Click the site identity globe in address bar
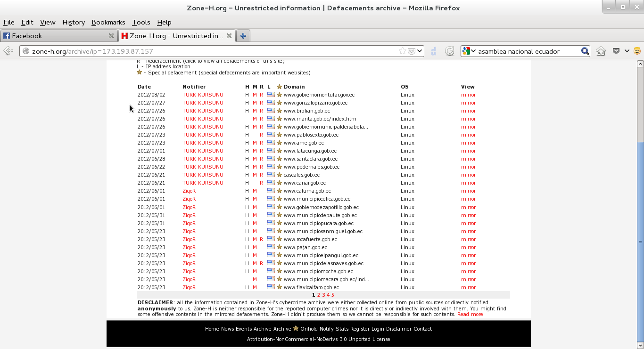Screen dimensions: 644x349 pos(26,51)
